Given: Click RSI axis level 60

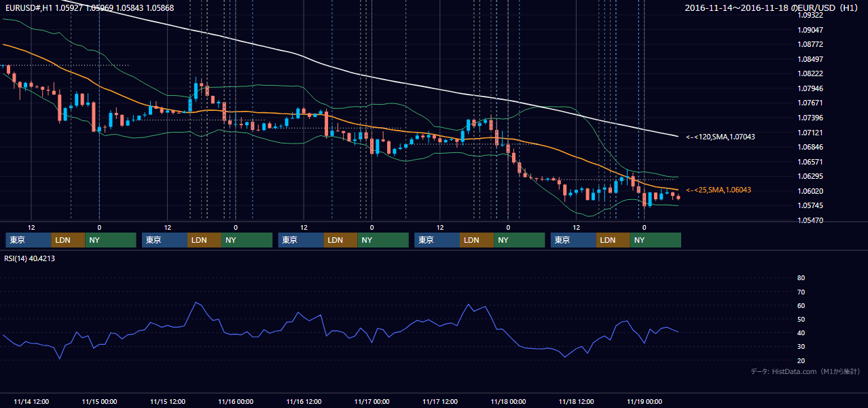Looking at the screenshot, I should coord(801,305).
